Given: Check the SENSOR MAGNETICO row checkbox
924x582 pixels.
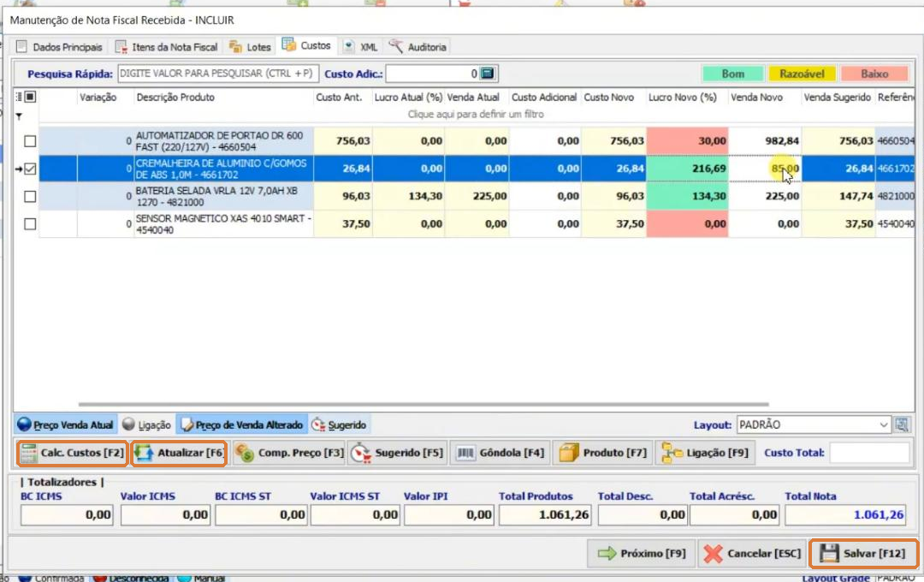Looking at the screenshot, I should click(x=30, y=224).
